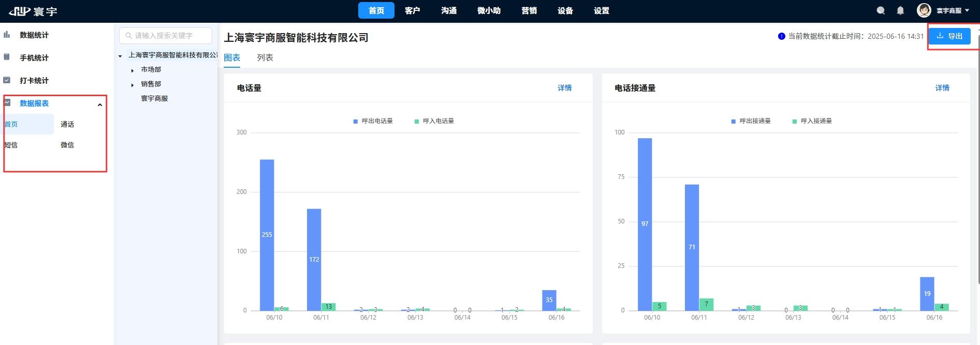Open the 客户 top menu
Viewport: 980px width, 345px height.
[413, 11]
